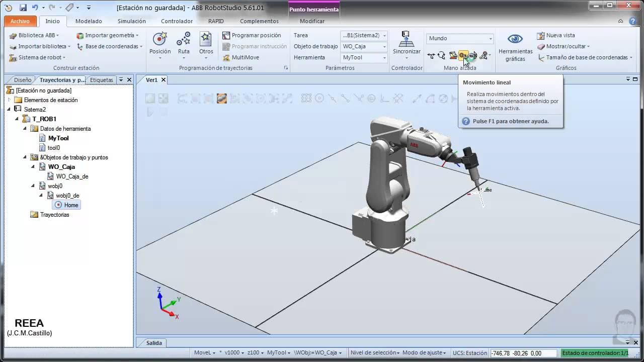Open the Otros menu button
Image resolution: width=644 pixels, height=362 pixels.
click(206, 46)
